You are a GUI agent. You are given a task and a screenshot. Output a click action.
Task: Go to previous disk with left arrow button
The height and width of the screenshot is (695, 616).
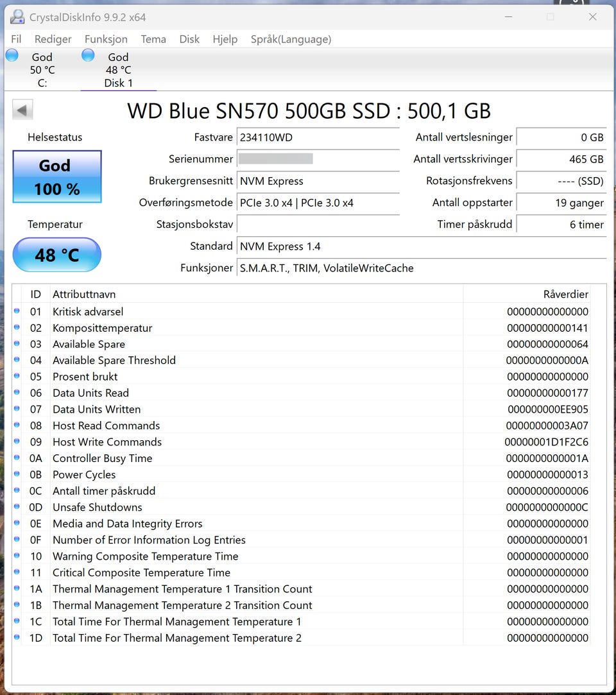[22, 110]
